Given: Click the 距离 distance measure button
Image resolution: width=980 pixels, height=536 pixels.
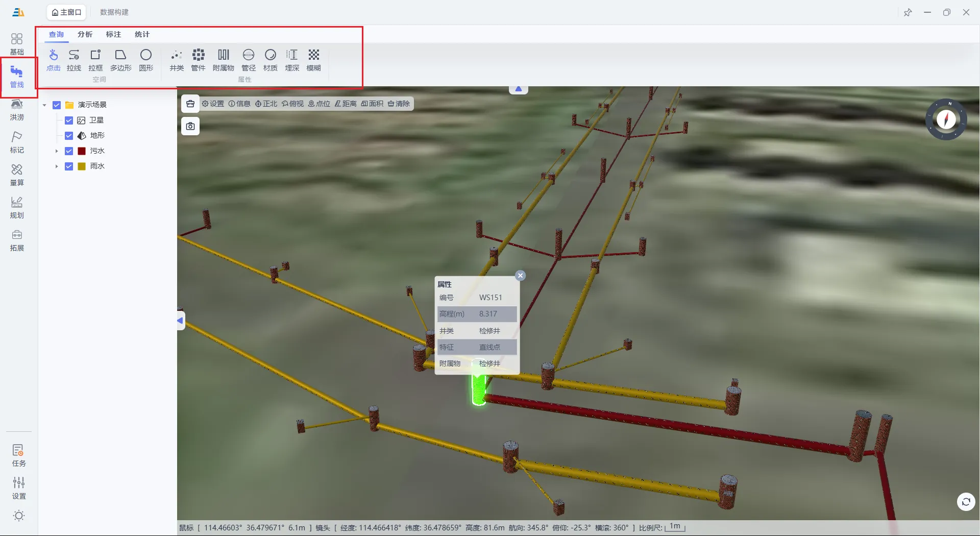Looking at the screenshot, I should (x=346, y=104).
